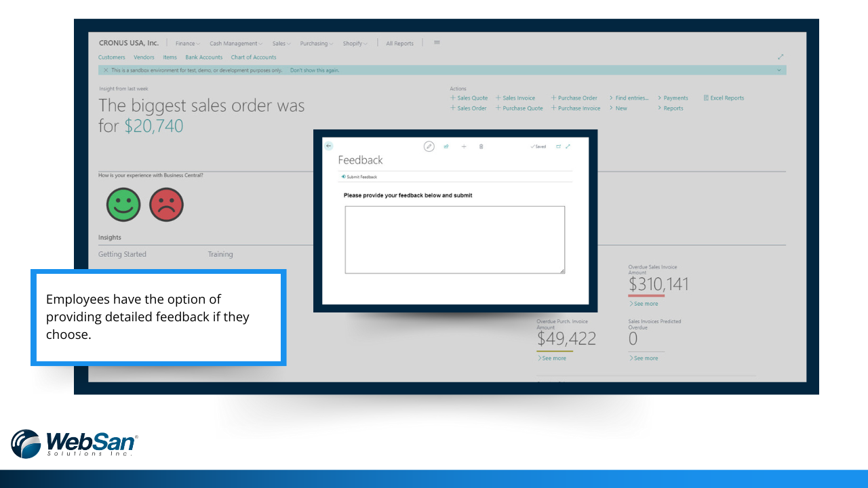This screenshot has height=488, width=868.
Task: Click the hamburger menu icon in navigation bar
Action: coord(437,43)
